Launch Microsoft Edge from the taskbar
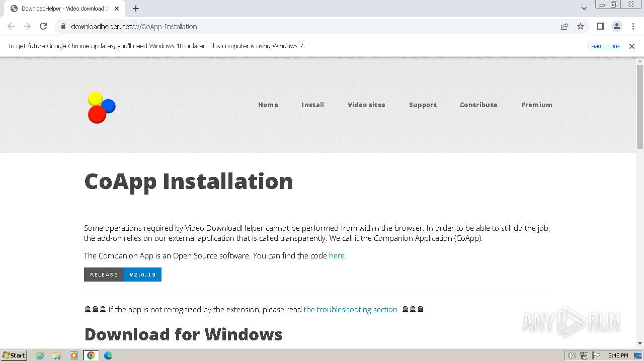The width and height of the screenshot is (644, 362). pyautogui.click(x=108, y=355)
